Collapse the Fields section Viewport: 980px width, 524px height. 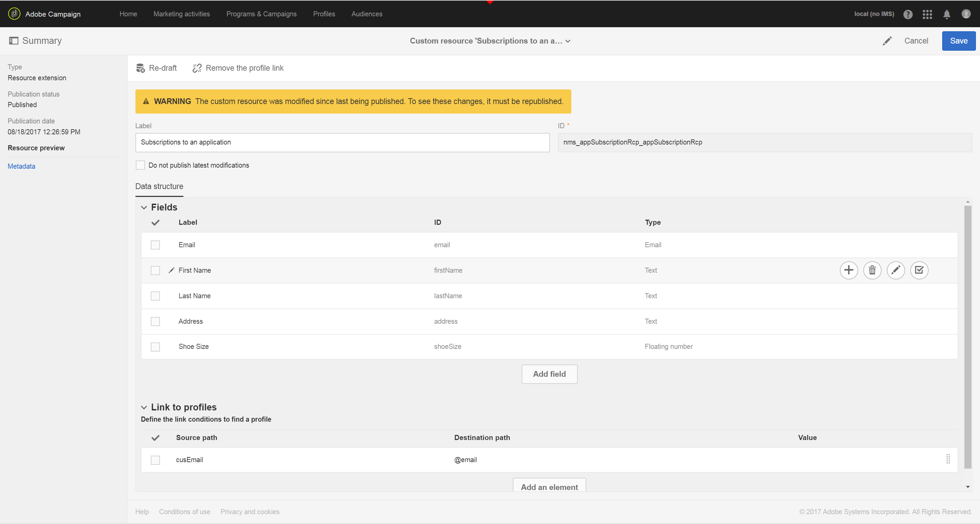tap(144, 208)
